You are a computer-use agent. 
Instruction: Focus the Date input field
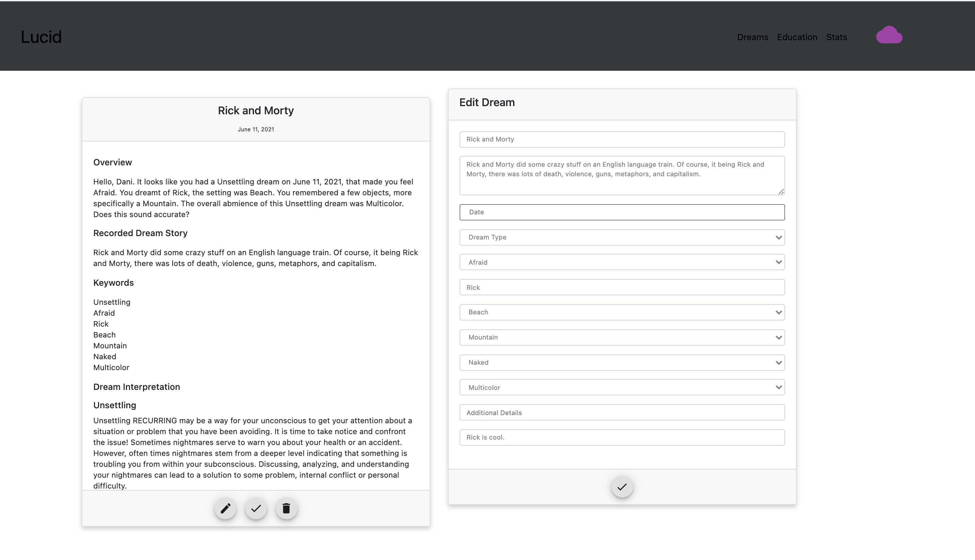coord(622,212)
